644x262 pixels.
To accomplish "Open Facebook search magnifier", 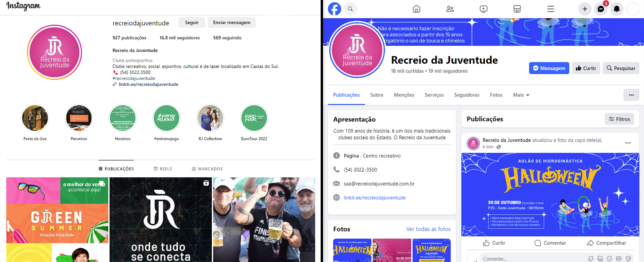I will [350, 9].
